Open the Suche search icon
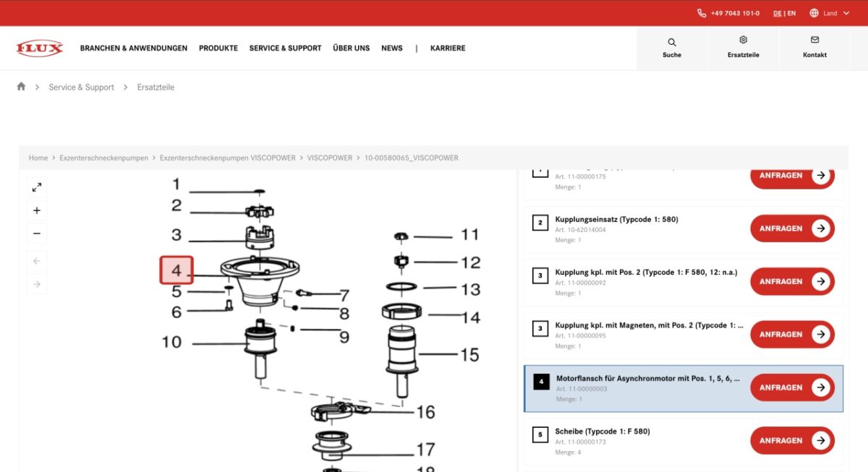The width and height of the screenshot is (868, 472). [672, 42]
